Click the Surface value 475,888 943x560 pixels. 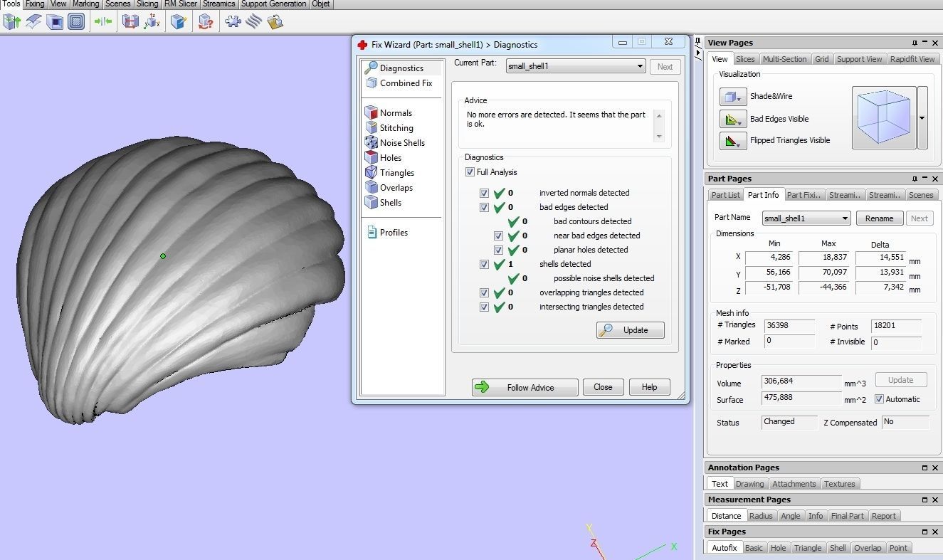(801, 398)
